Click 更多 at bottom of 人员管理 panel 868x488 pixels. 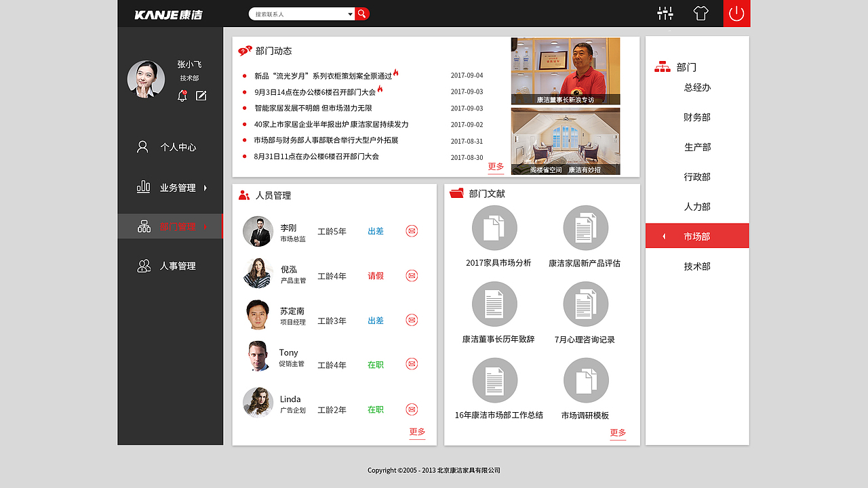tap(416, 432)
